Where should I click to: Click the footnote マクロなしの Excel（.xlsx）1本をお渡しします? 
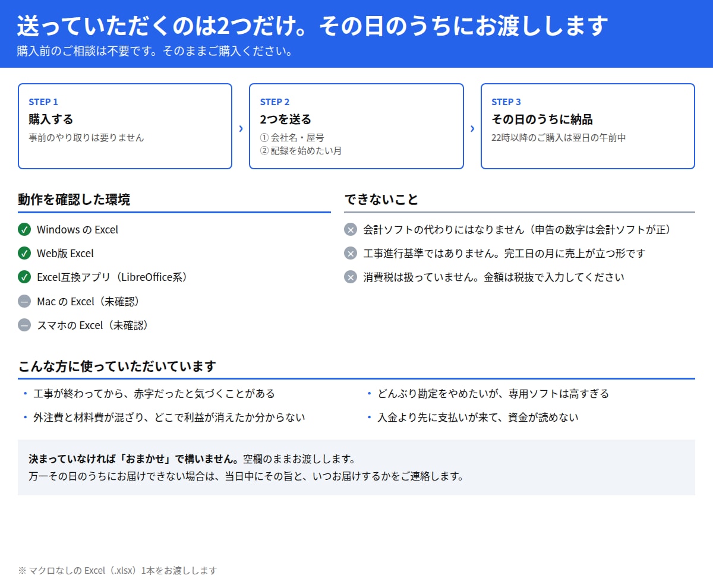point(118,570)
